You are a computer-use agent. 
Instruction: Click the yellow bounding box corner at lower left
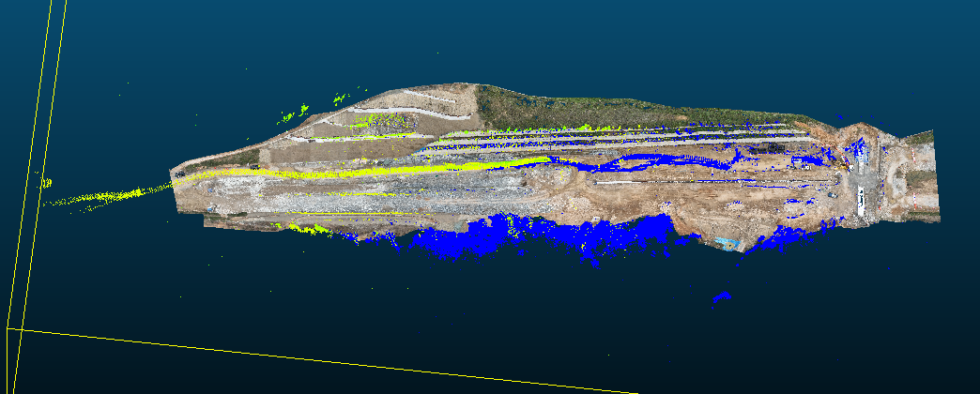click(x=8, y=328)
